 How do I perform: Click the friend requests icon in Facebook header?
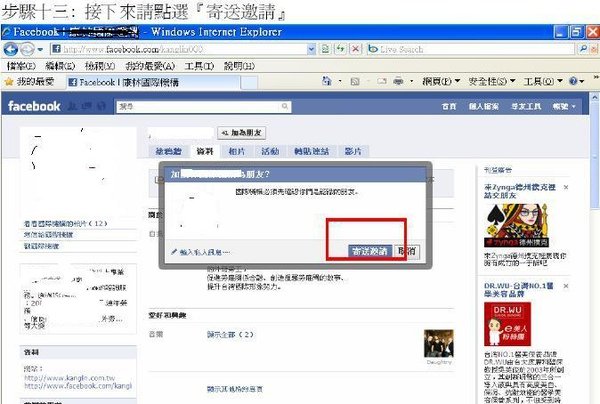(72, 106)
